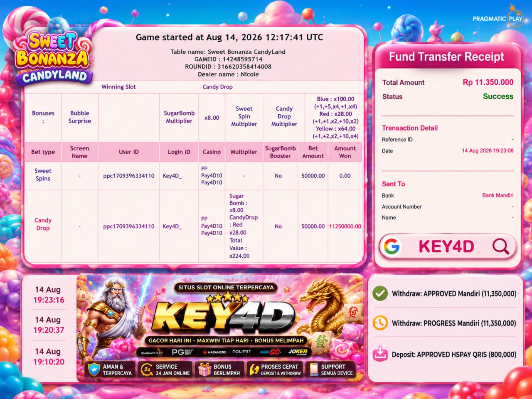Image resolution: width=532 pixels, height=399 pixels.
Task: Click the KEY4D search bar
Action: click(x=447, y=246)
